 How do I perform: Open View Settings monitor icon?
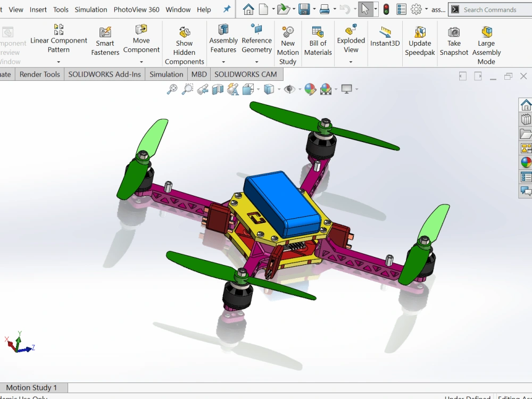pos(346,89)
